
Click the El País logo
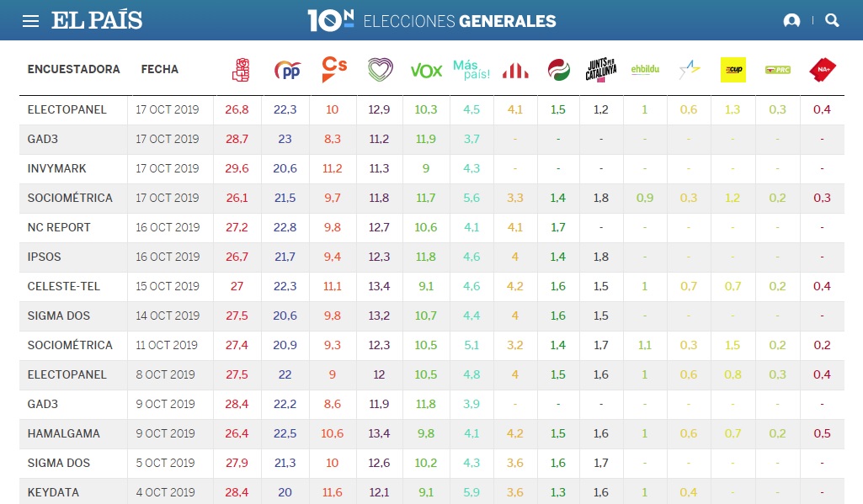tap(97, 21)
